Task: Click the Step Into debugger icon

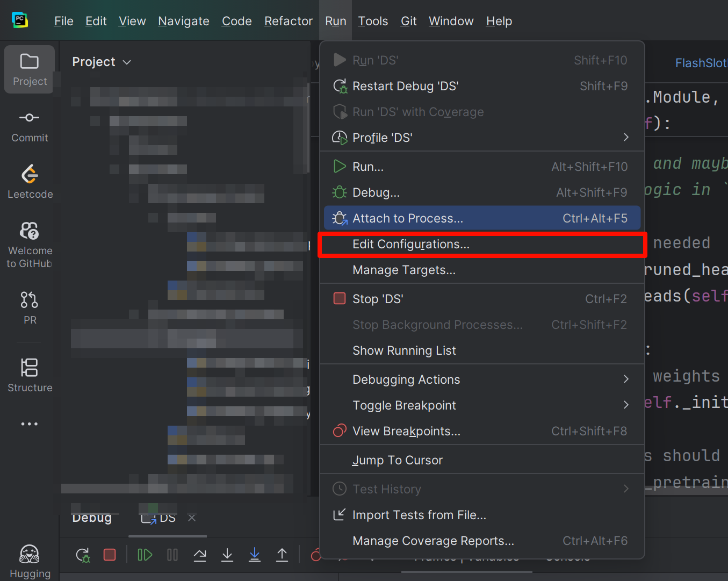Action: click(227, 555)
